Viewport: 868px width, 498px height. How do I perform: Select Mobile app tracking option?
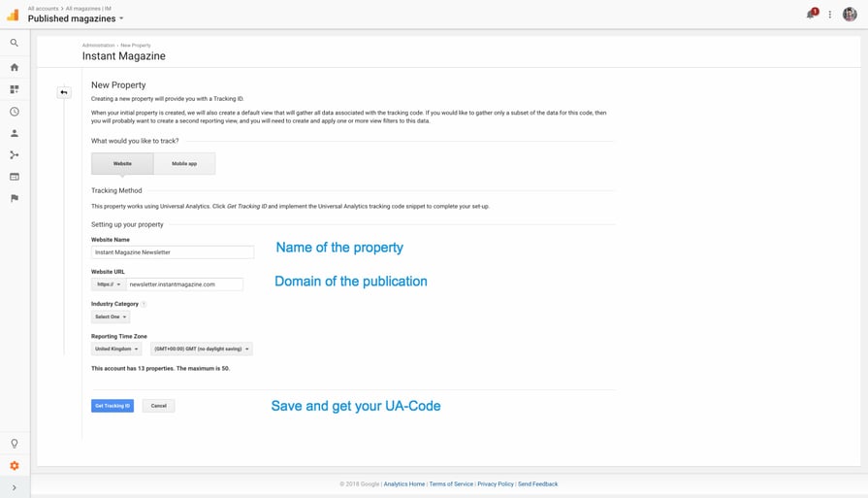click(x=184, y=163)
